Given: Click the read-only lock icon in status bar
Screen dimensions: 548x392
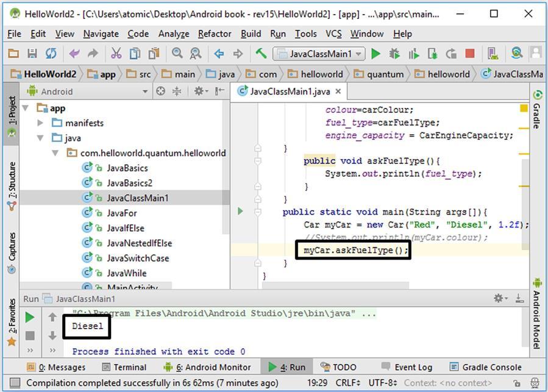Looking at the screenshot, I should [516, 383].
